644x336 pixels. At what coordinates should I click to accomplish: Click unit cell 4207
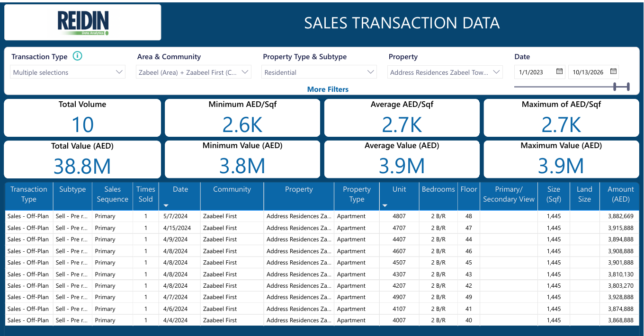[399, 286]
